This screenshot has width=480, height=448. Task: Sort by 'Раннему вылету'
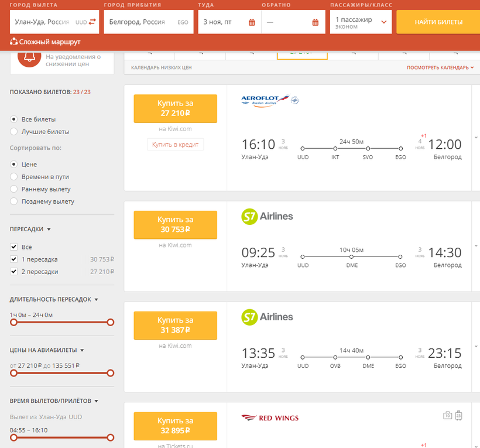(x=14, y=189)
